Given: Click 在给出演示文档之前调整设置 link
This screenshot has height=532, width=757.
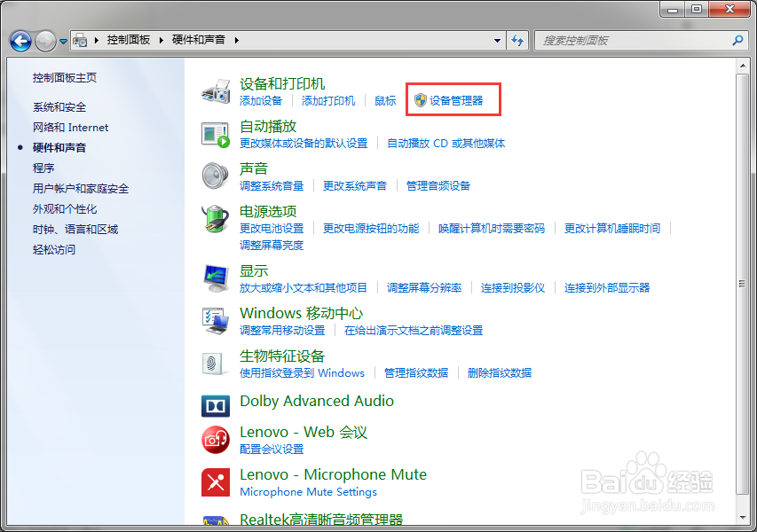Looking at the screenshot, I should click(x=414, y=331).
